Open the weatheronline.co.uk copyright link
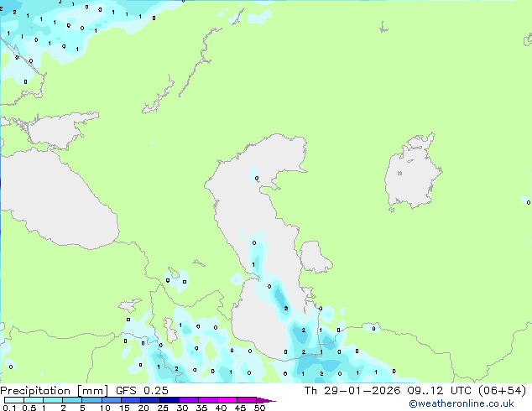The width and height of the screenshot is (532, 411). click(461, 403)
